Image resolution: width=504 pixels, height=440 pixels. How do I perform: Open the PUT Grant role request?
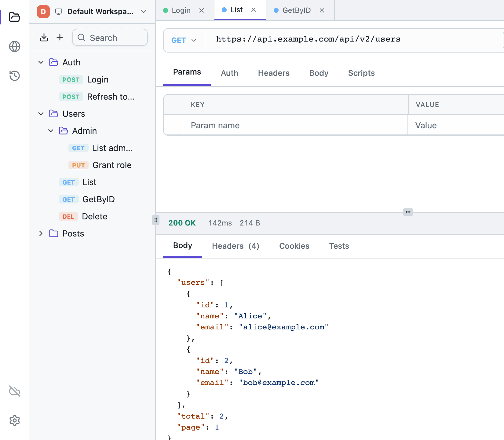pyautogui.click(x=92, y=165)
